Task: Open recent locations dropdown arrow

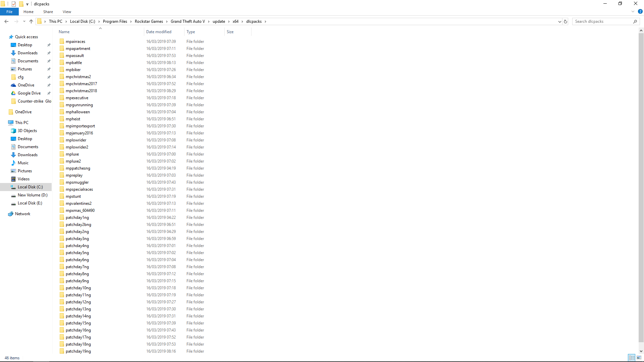Action: 24,21
